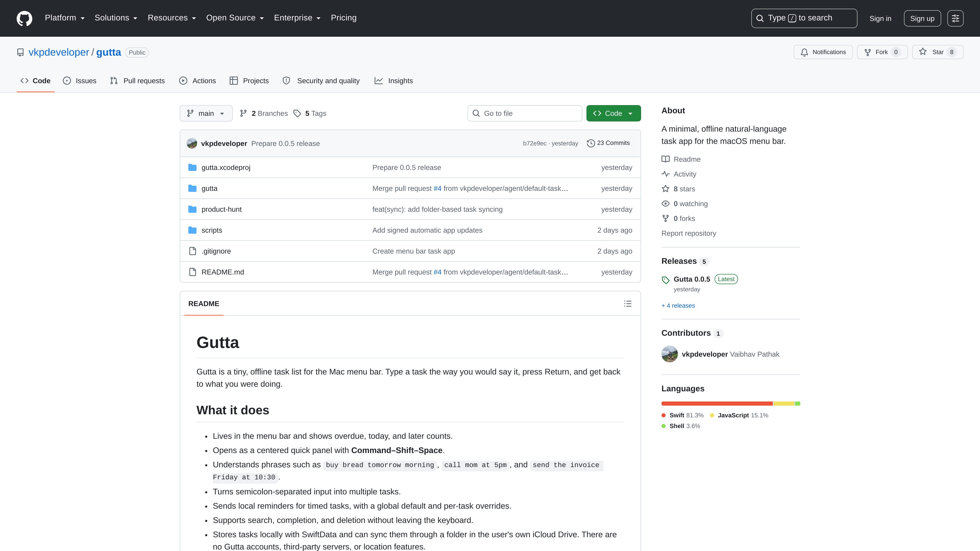The width and height of the screenshot is (980, 551).
Task: Click the tag icon next to Gutta 0.0.5
Action: (x=665, y=280)
